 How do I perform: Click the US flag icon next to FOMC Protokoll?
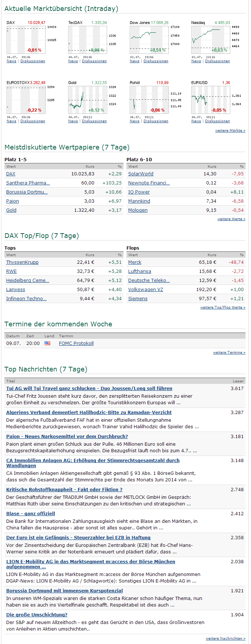click(x=47, y=343)
